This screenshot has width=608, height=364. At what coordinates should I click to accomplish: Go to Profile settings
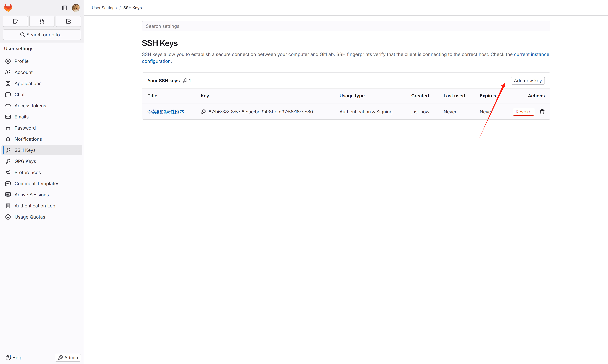pyautogui.click(x=21, y=61)
